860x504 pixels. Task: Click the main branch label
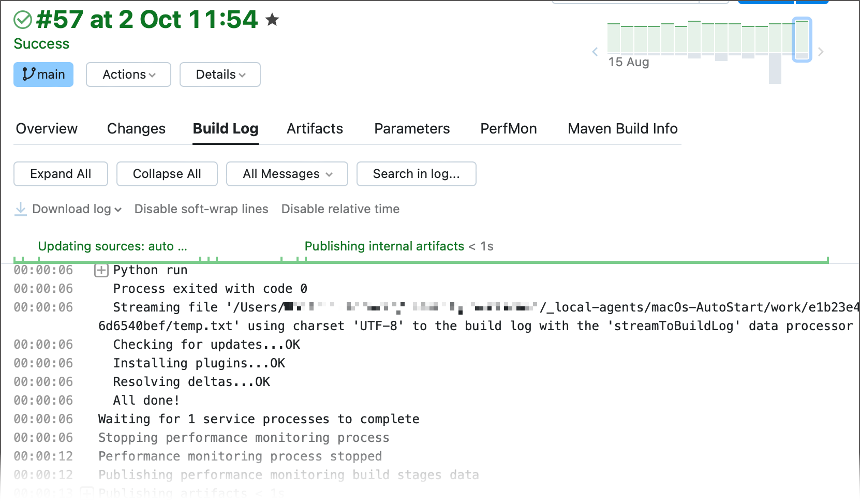click(43, 75)
